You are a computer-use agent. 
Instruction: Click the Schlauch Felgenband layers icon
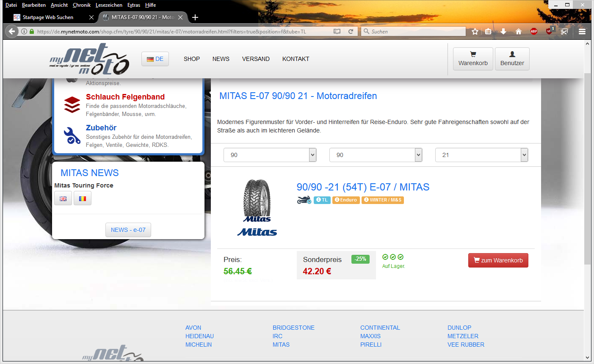click(x=72, y=105)
